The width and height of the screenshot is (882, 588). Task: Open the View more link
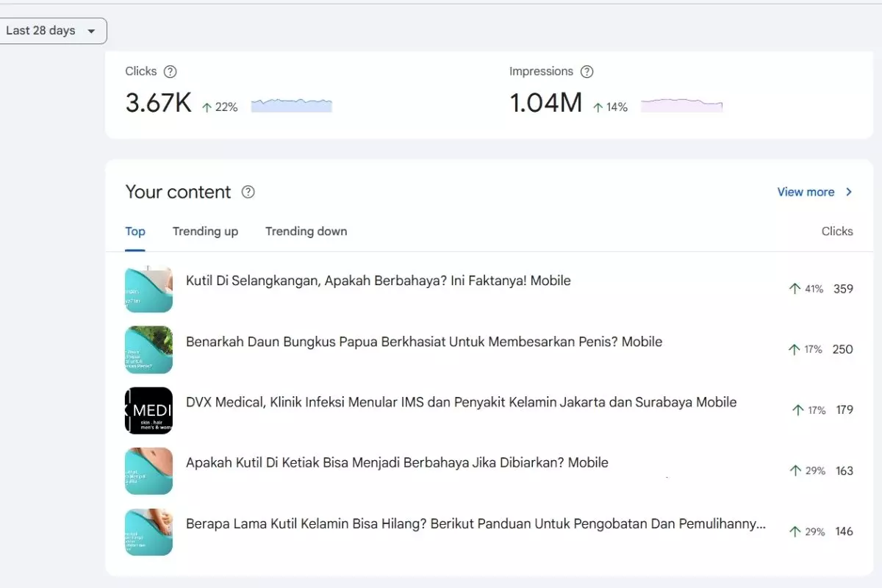coord(806,192)
